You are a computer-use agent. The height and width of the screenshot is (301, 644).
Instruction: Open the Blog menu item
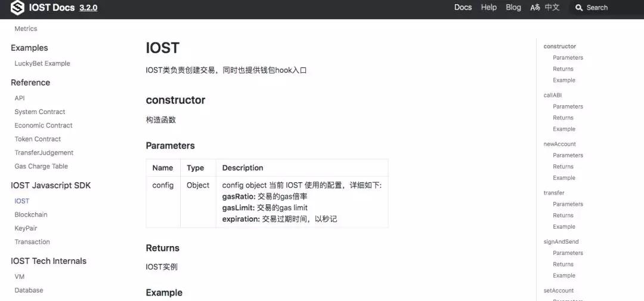coord(513,7)
